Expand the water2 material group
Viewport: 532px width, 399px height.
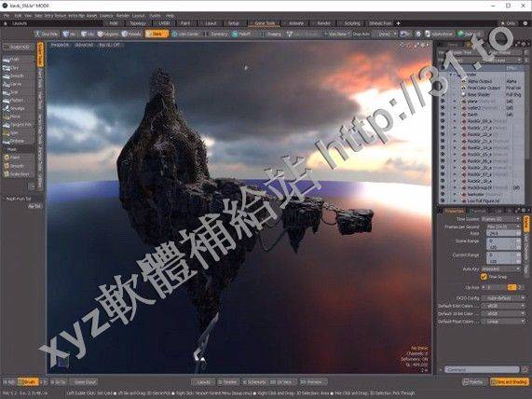(455, 107)
